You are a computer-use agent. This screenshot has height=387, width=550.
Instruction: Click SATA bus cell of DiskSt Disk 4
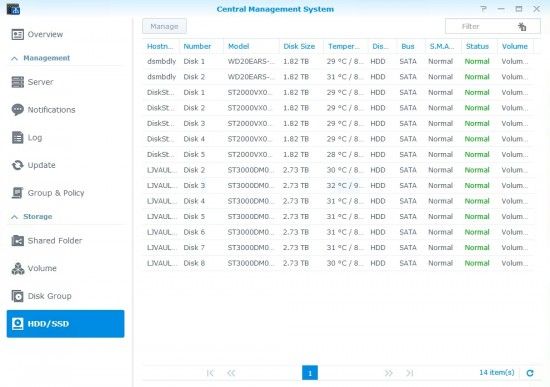pyautogui.click(x=408, y=139)
